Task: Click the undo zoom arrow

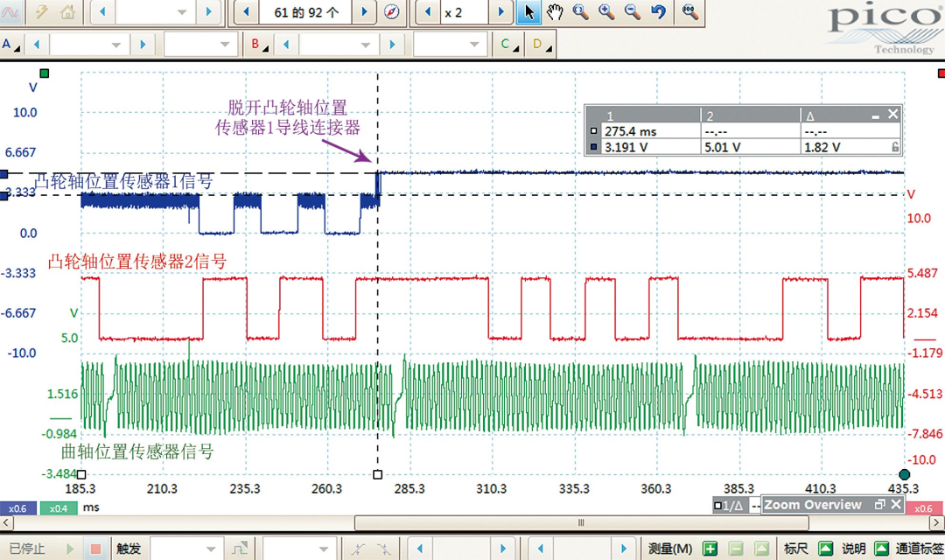Action: click(658, 11)
